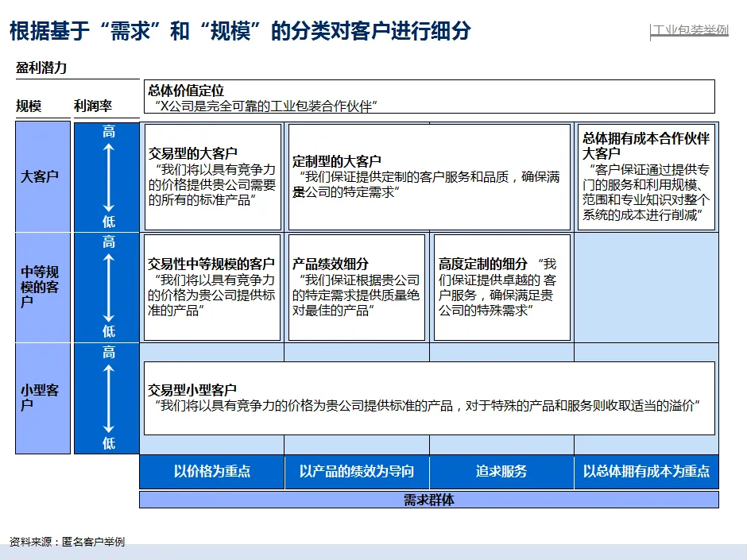The width and height of the screenshot is (747, 560).
Task: Select the 以产品的绩效为导向 column label
Action: pyautogui.click(x=357, y=471)
